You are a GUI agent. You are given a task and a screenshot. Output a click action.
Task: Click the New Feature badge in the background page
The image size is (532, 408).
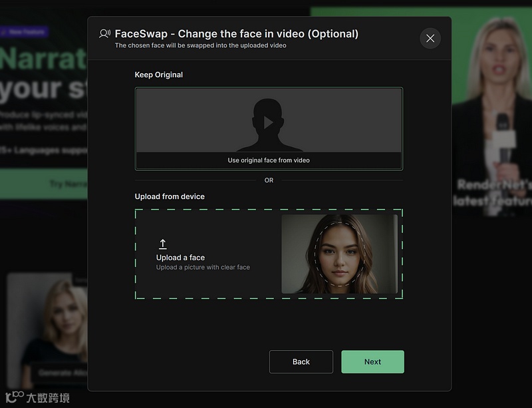(x=24, y=32)
